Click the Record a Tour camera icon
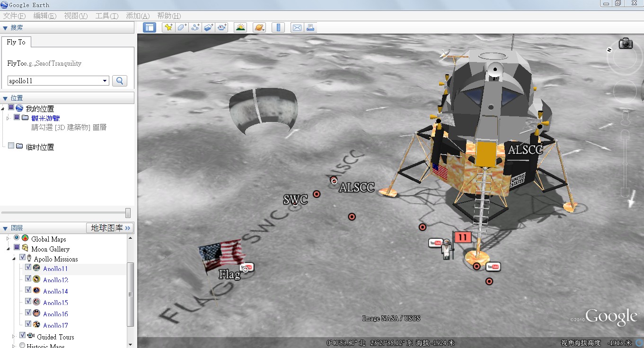This screenshot has width=644, height=348. (222, 27)
